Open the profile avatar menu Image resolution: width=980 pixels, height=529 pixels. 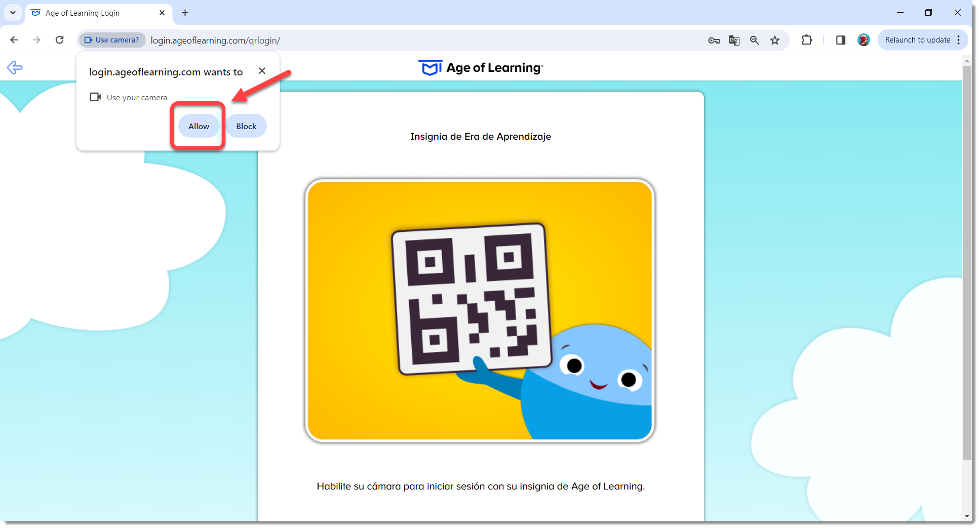pyautogui.click(x=864, y=40)
